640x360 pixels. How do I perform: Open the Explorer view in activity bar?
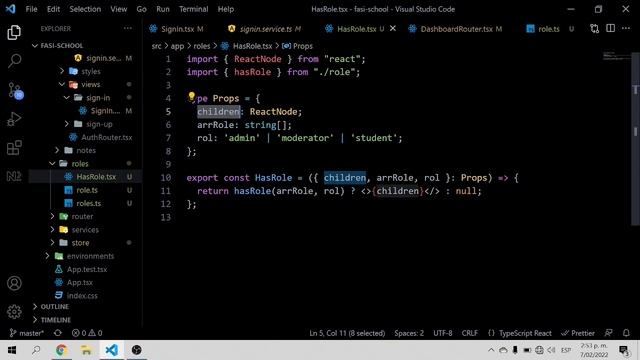(x=14, y=32)
